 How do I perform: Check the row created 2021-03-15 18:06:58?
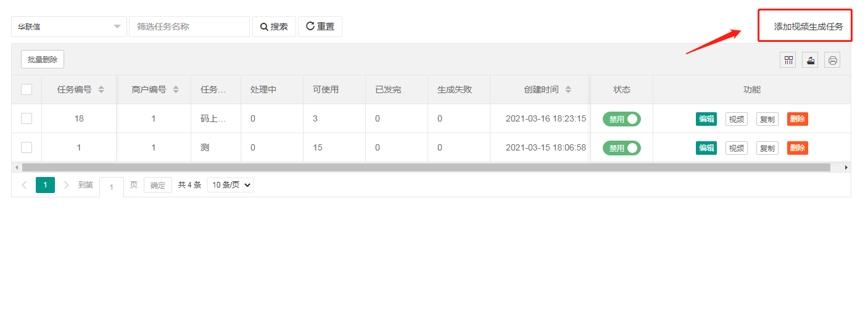click(27, 147)
